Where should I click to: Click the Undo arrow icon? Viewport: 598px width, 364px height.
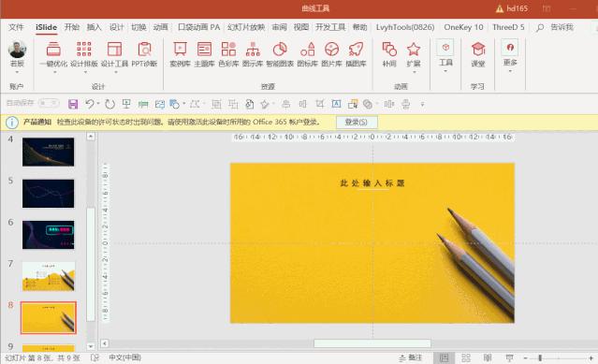[x=90, y=104]
